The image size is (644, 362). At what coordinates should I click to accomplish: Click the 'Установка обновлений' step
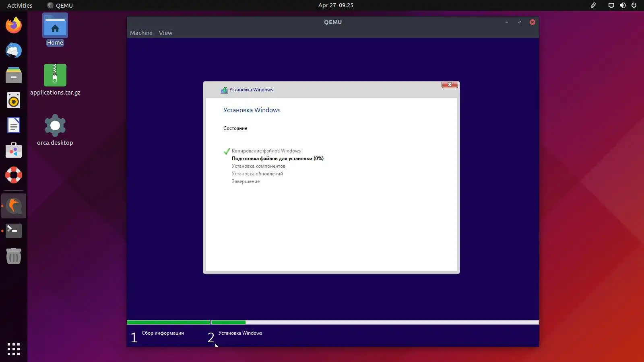257,174
